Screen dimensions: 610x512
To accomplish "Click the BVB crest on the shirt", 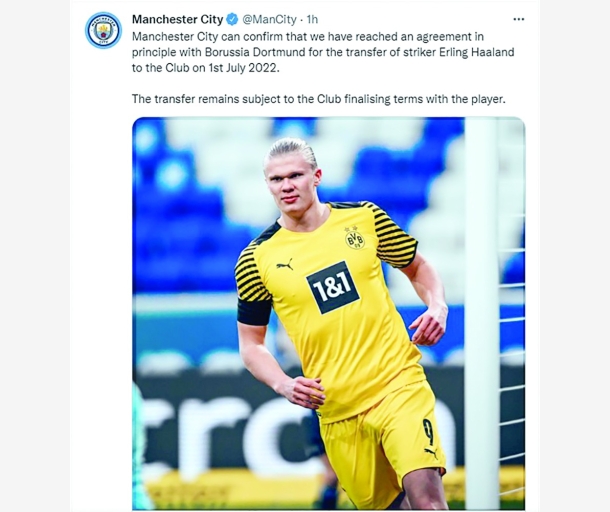I will [355, 239].
